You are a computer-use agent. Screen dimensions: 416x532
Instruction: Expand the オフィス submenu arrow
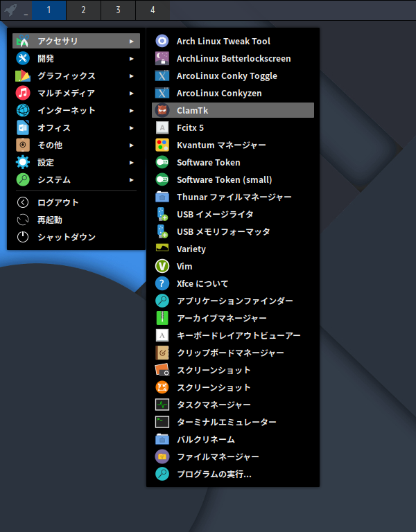click(x=132, y=128)
